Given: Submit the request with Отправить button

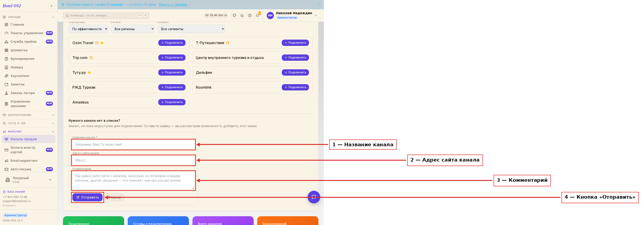Looking at the screenshot, I should pyautogui.click(x=87, y=197).
